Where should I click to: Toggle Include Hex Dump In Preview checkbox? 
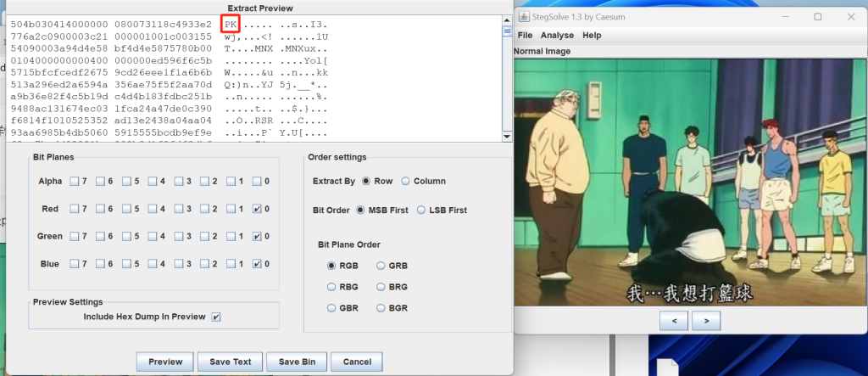click(x=216, y=317)
